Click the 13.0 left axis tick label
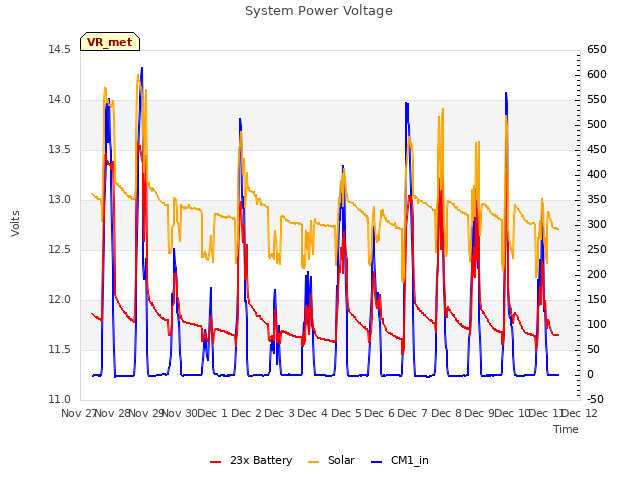This screenshot has height=480, width=640. click(x=59, y=200)
